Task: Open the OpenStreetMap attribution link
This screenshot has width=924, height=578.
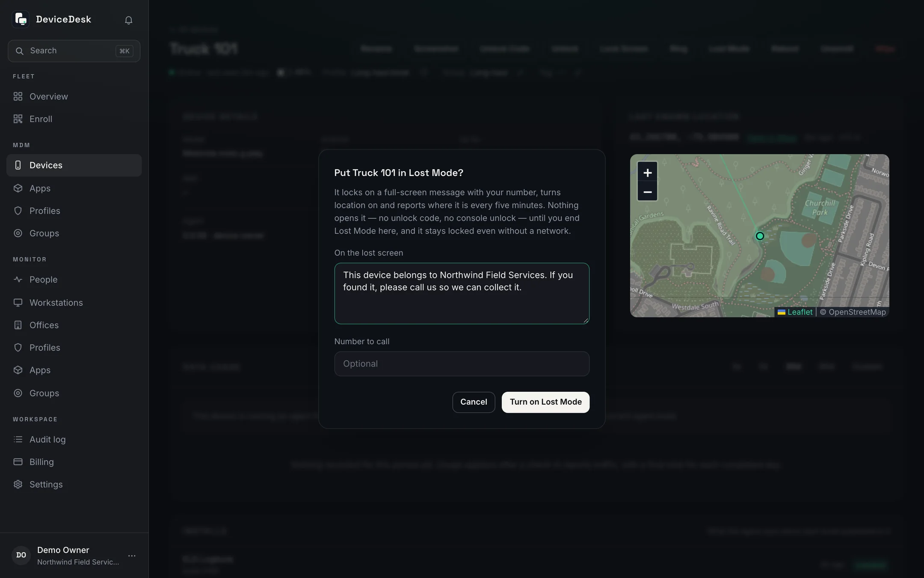Action: [x=857, y=312]
